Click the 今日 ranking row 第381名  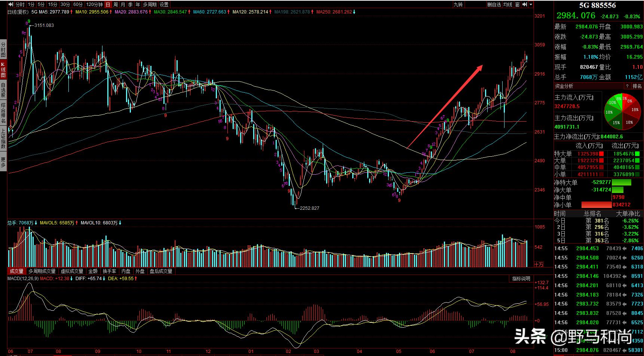(598, 221)
